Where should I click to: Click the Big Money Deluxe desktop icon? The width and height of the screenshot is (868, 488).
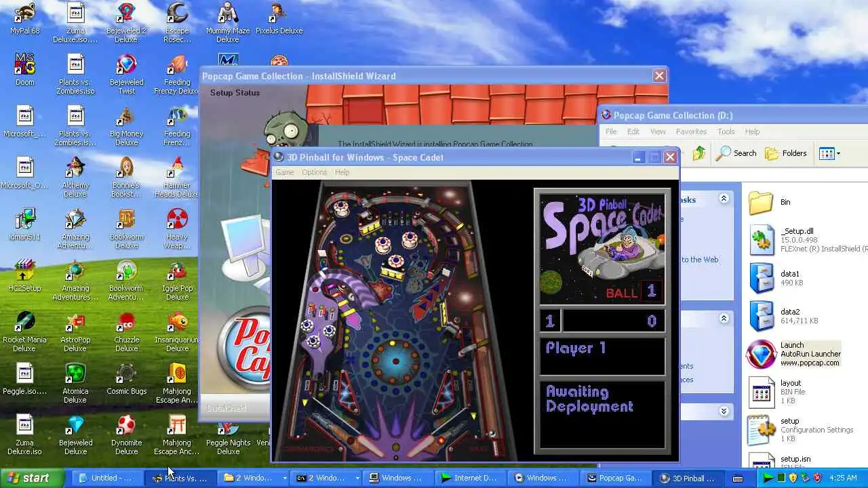126,126
